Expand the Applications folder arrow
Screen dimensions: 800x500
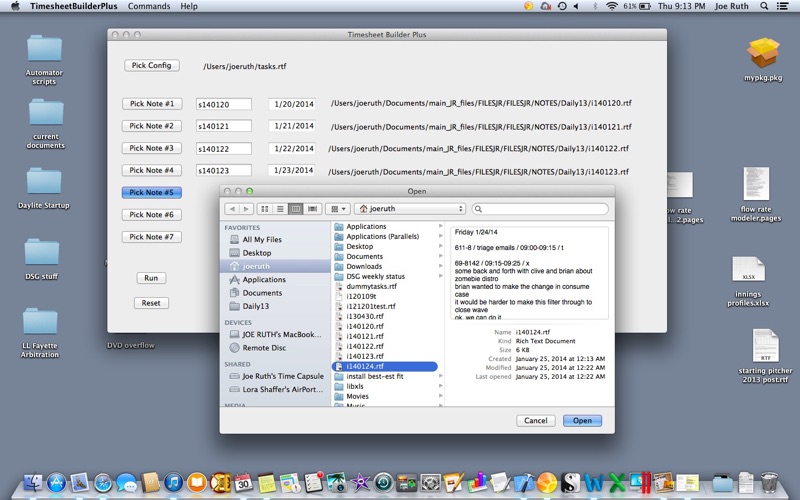[440, 226]
